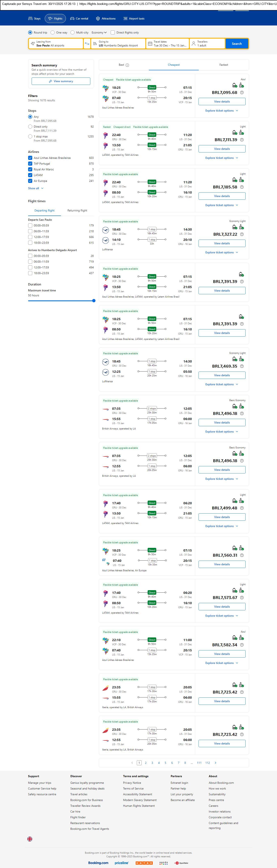The width and height of the screenshot is (277, 868).
Task: Open the Car rental section
Action: point(79,18)
